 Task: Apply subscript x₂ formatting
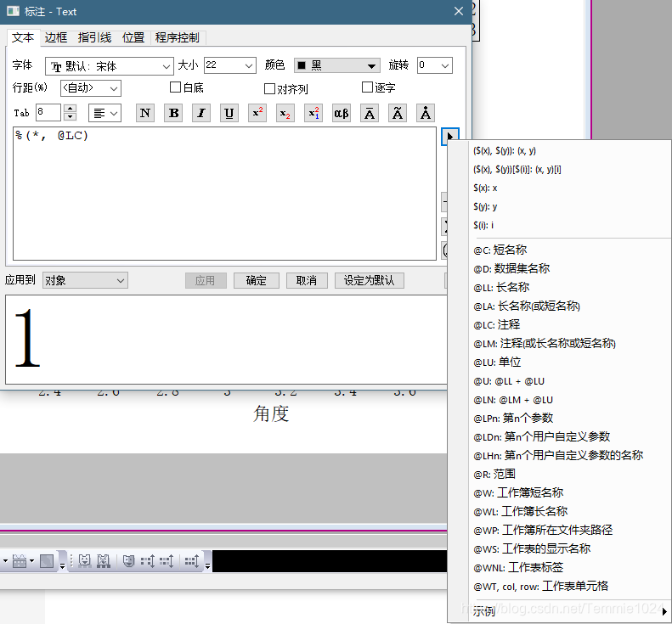click(285, 113)
